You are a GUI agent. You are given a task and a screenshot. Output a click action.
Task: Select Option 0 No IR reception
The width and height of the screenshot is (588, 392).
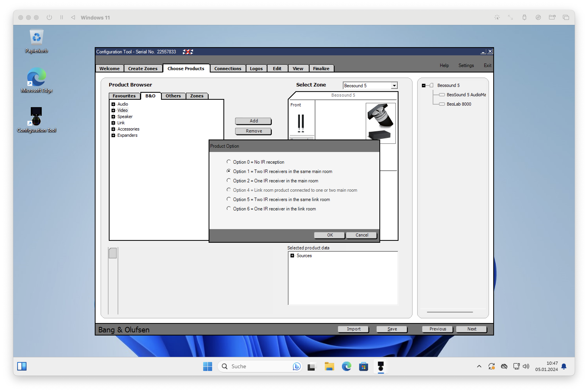(229, 162)
